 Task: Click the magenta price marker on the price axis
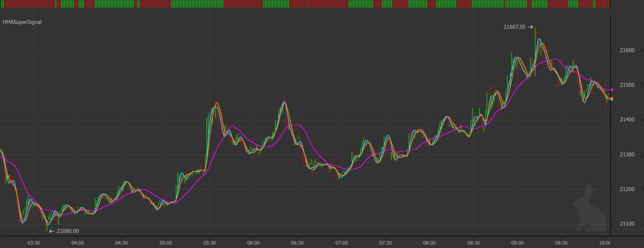tap(612, 90)
